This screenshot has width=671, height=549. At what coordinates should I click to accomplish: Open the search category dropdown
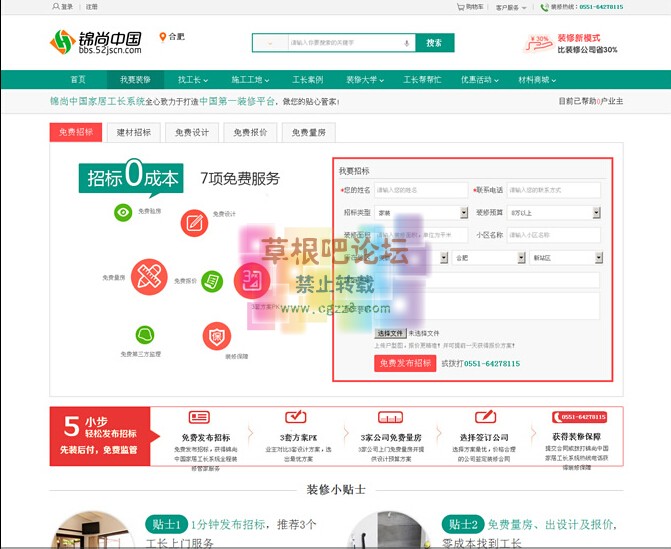[x=270, y=43]
